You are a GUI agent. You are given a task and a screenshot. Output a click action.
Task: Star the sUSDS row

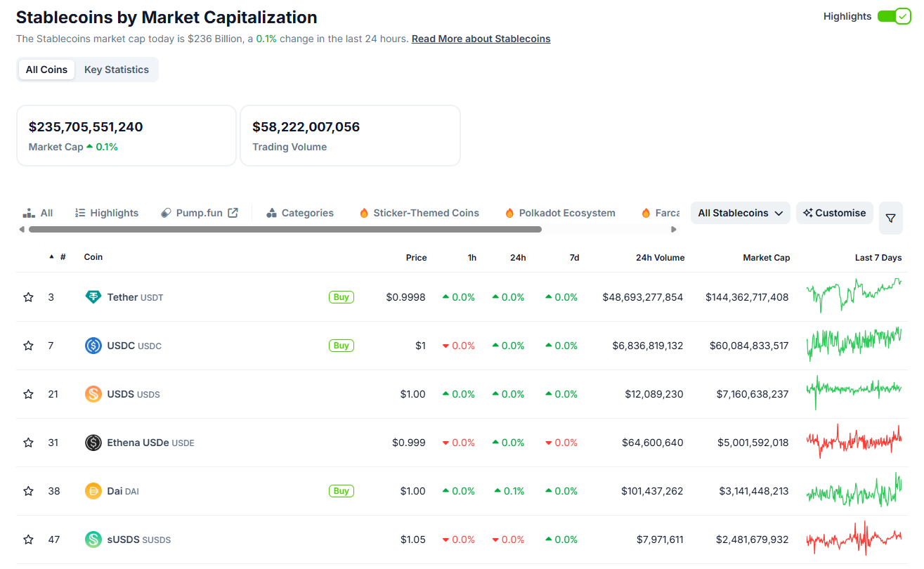28,539
